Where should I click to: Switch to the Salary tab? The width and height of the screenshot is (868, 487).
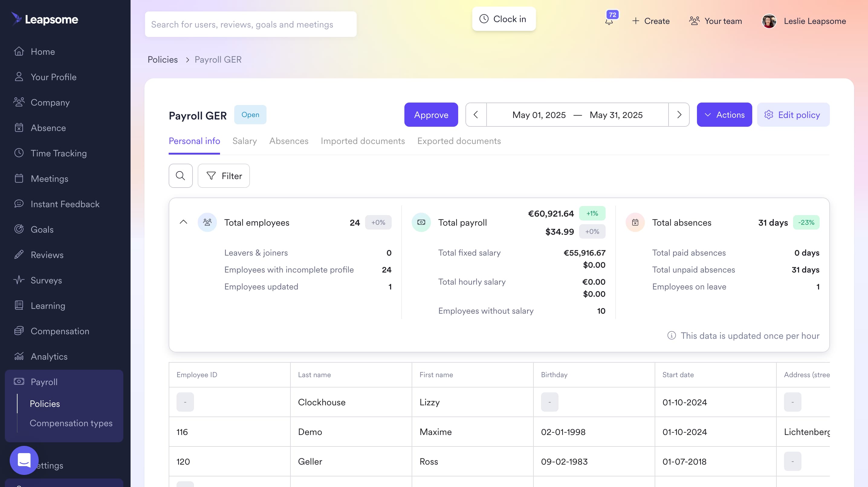coord(244,141)
